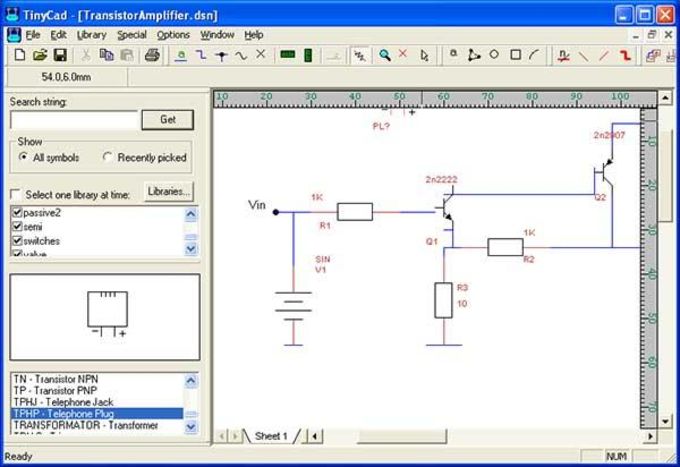Click library list scroll down arrow

click(191, 249)
